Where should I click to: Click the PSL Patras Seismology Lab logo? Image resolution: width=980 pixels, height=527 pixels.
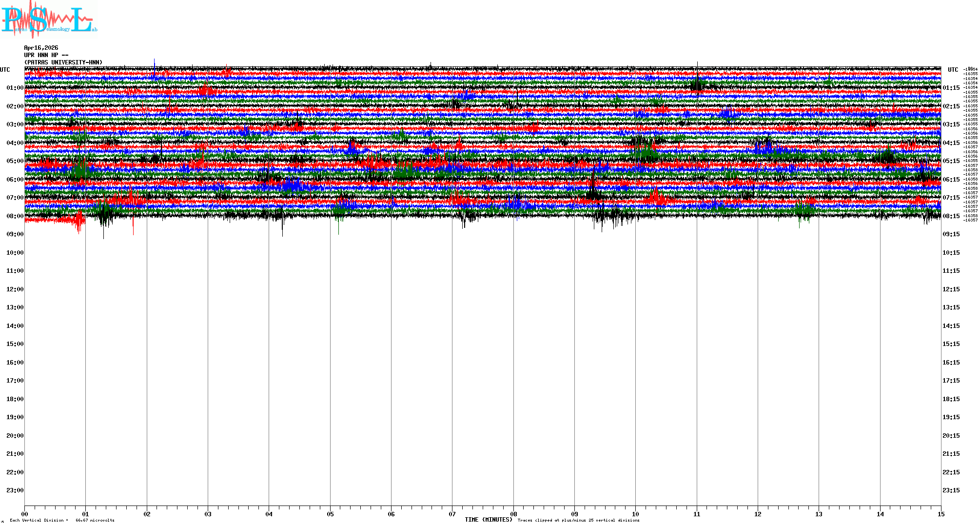point(49,20)
